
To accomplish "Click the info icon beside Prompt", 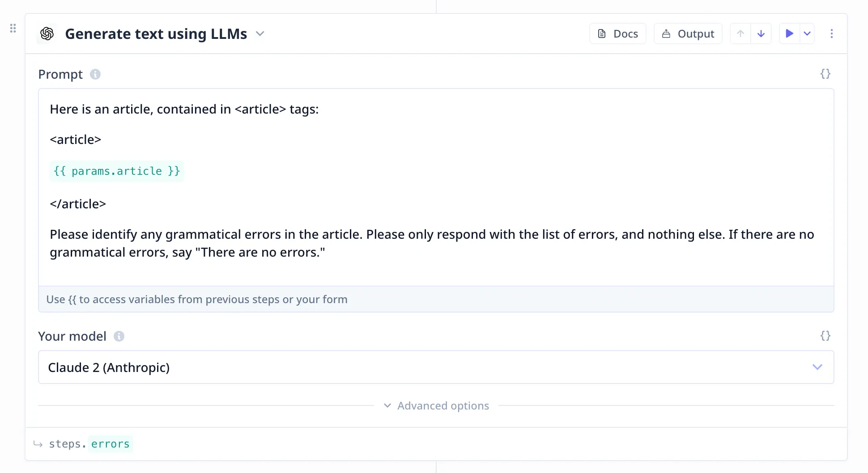I will click(x=95, y=74).
